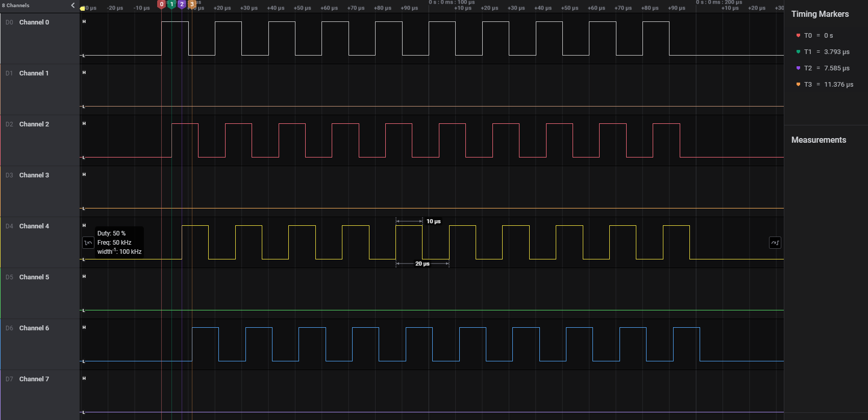868x420 pixels.
Task: Click timing marker 1 flag in ruler
Action: tap(172, 5)
